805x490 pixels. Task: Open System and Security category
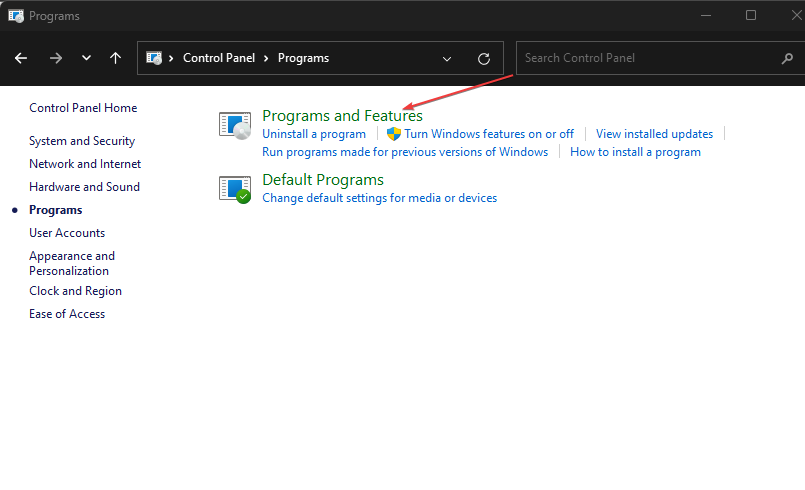coord(82,141)
